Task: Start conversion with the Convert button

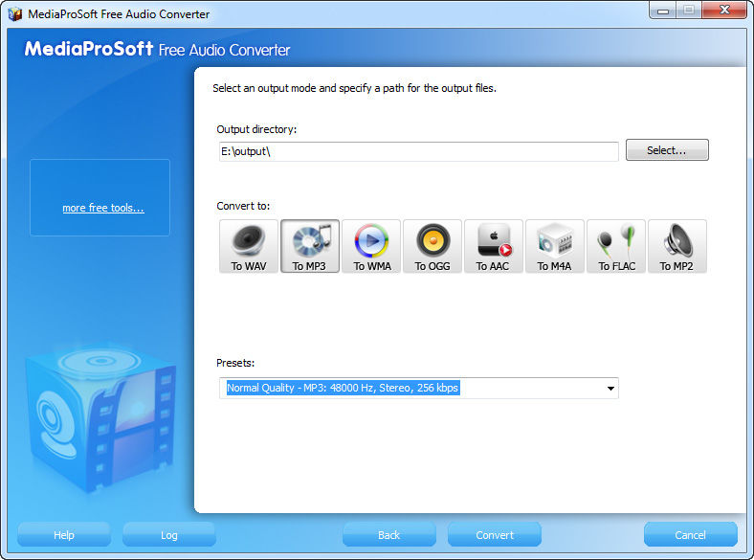Action: [x=495, y=534]
